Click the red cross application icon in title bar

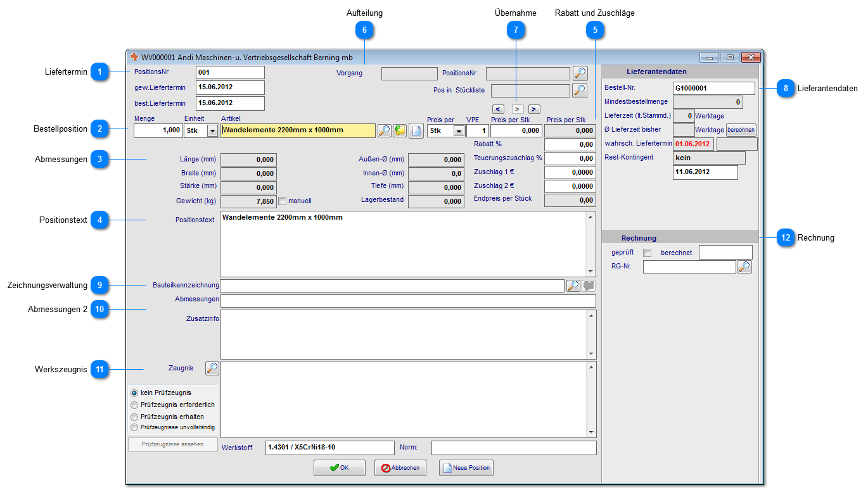pos(134,57)
